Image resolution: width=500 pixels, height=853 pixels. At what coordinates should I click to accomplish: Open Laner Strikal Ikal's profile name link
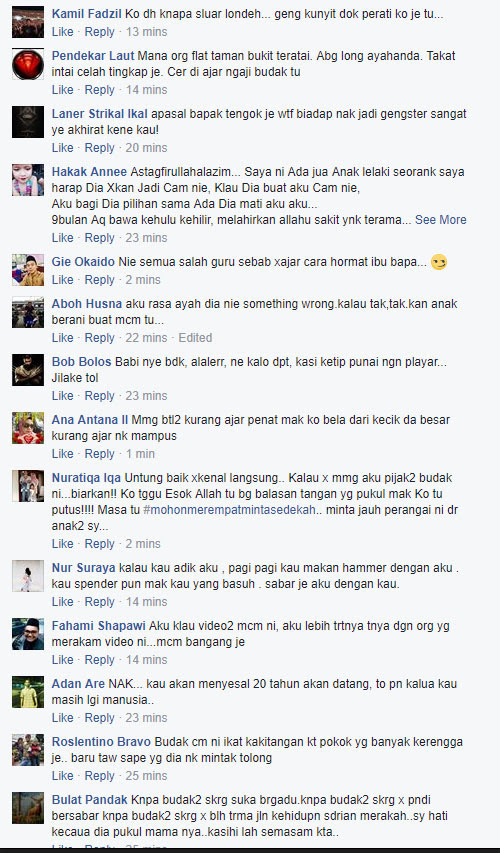(100, 114)
